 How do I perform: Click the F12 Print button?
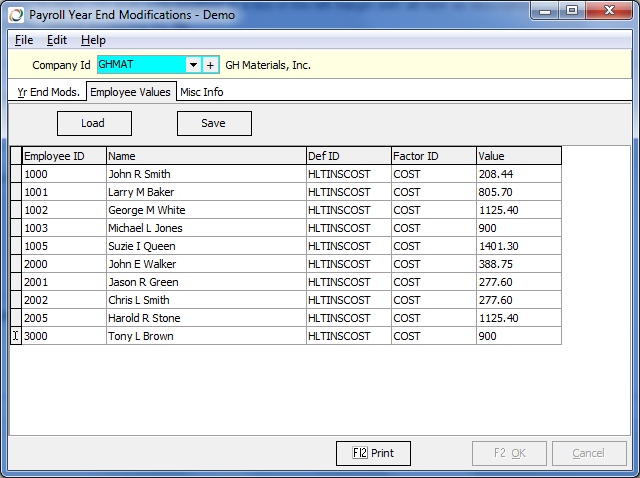373,453
